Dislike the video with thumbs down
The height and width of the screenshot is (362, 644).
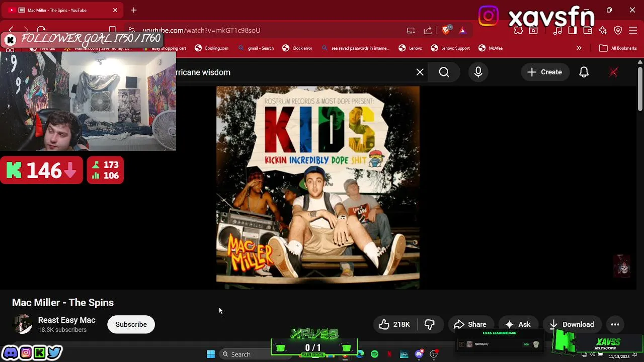tap(429, 324)
